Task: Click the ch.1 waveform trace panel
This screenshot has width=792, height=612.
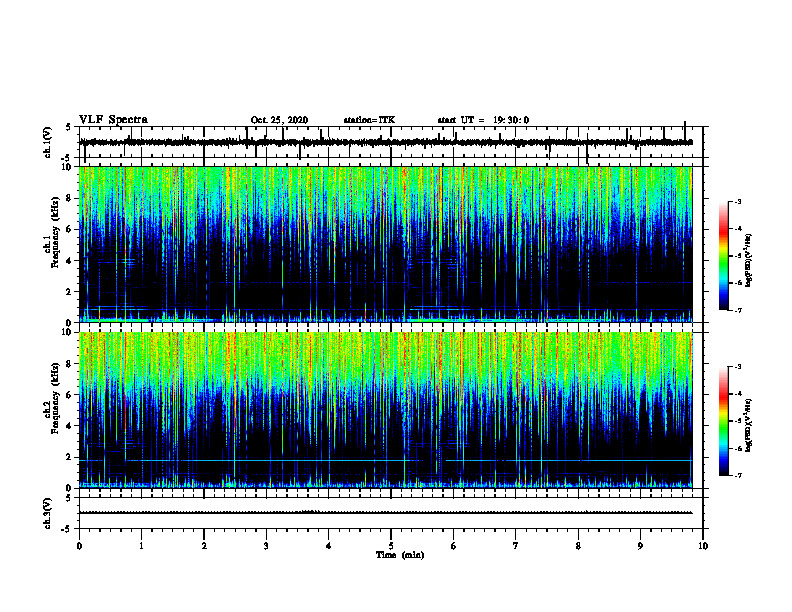Action: click(x=391, y=142)
